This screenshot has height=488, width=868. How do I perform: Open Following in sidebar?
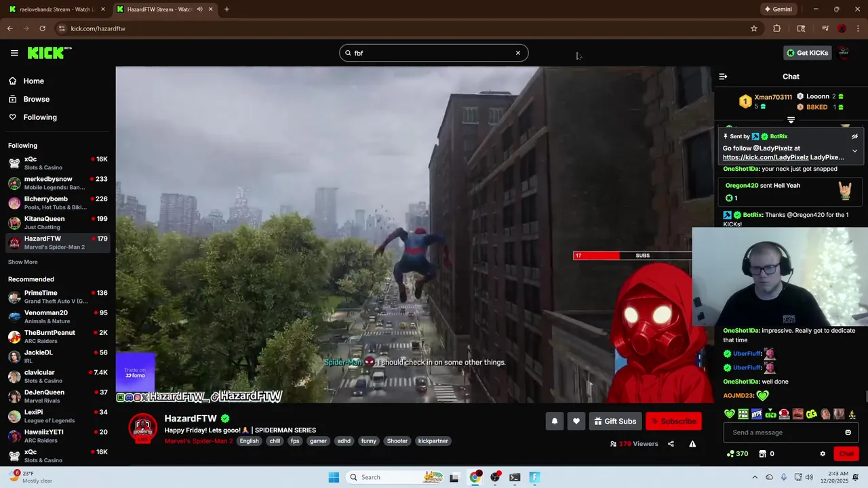pos(40,117)
